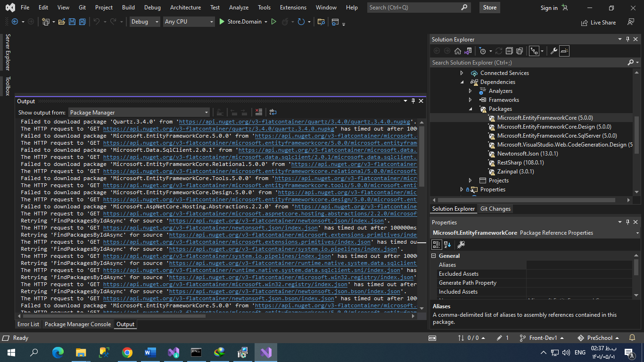Click the restart/refresh circular arrow icon
This screenshot has width=644, height=362.
(x=301, y=22)
